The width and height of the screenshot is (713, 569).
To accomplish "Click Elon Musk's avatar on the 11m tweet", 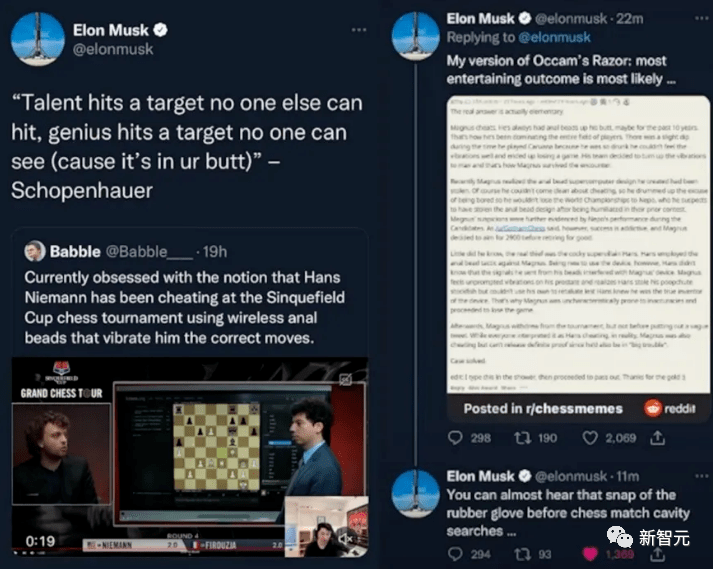I will [x=415, y=492].
